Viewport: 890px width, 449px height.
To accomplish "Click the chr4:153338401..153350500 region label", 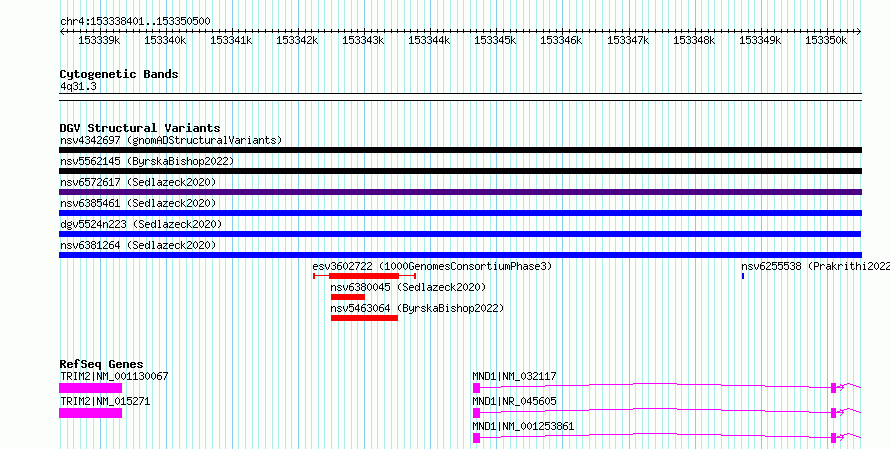I will pyautogui.click(x=135, y=21).
